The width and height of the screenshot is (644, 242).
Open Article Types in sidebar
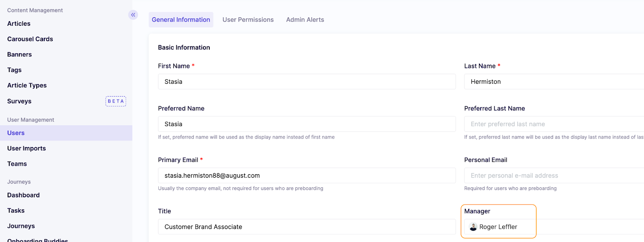pos(27,85)
